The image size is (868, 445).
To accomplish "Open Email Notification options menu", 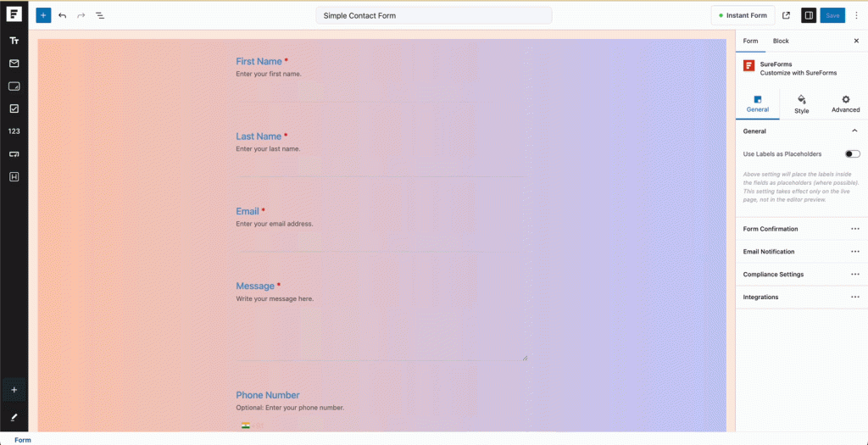I will pyautogui.click(x=854, y=252).
